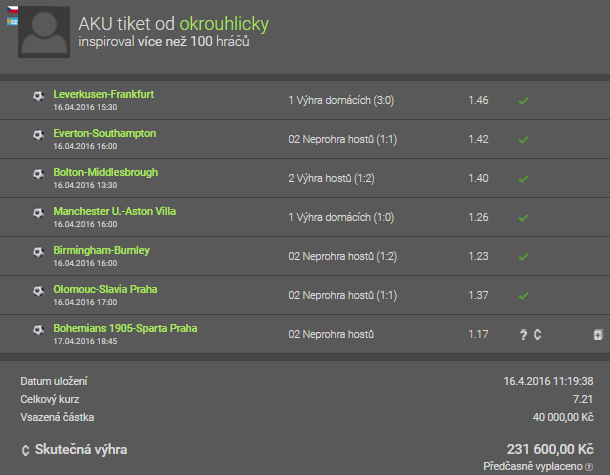Click the soccer ball icon beside Bohemians 1905-Sparta Praha
The width and height of the screenshot is (610, 475).
tap(38, 331)
